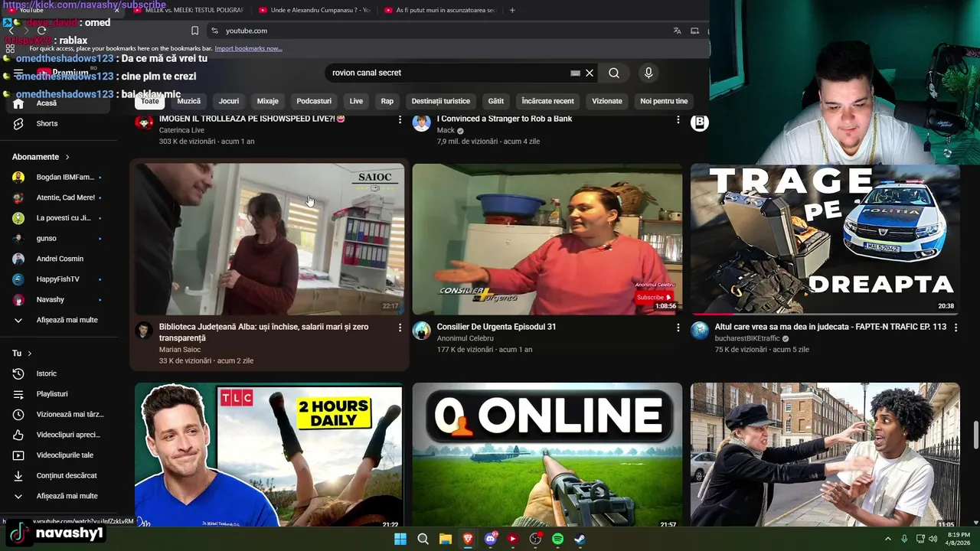The width and height of the screenshot is (980, 551).
Task: Expand Afișează mai multe under Tu section
Action: pos(59,496)
